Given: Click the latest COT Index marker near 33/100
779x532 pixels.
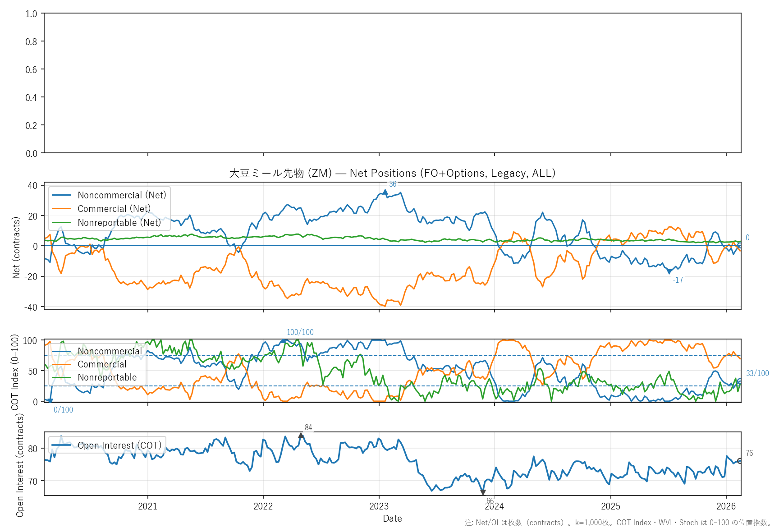Looking at the screenshot, I should [x=740, y=381].
